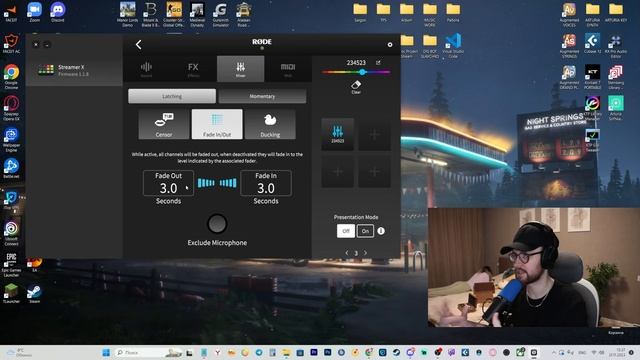Open RODE settings gear icon
The width and height of the screenshot is (640, 360).
point(390,44)
